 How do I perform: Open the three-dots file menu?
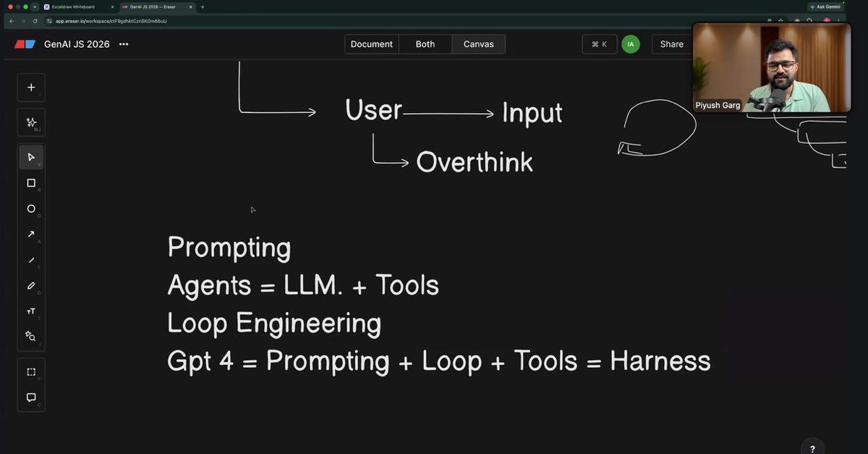pos(124,44)
